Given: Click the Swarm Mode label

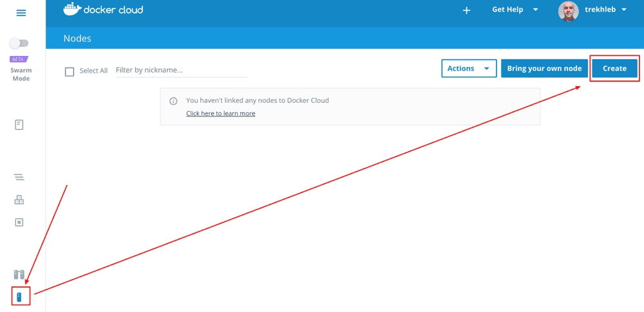Looking at the screenshot, I should tap(21, 75).
